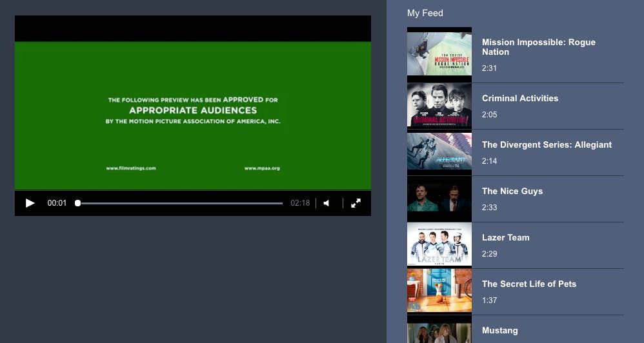
Task: Select the Lazer Team title
Action: [506, 237]
